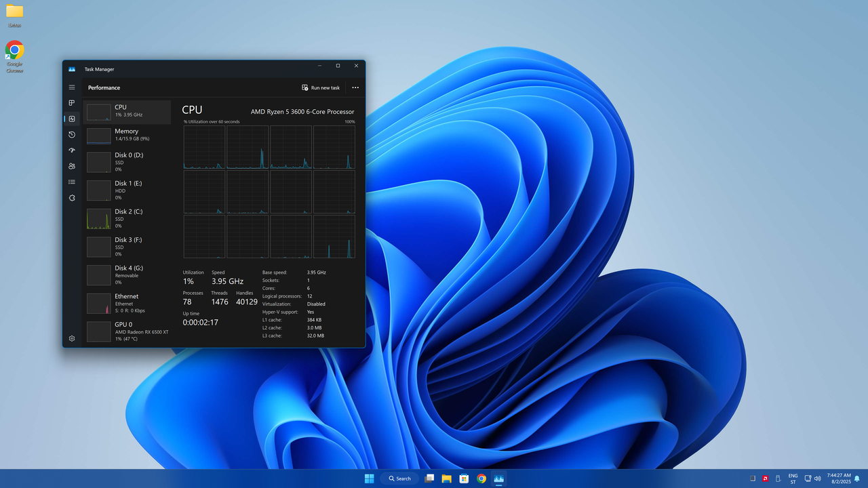Open File Explorer from the taskbar
868x488 pixels.
pos(446,479)
